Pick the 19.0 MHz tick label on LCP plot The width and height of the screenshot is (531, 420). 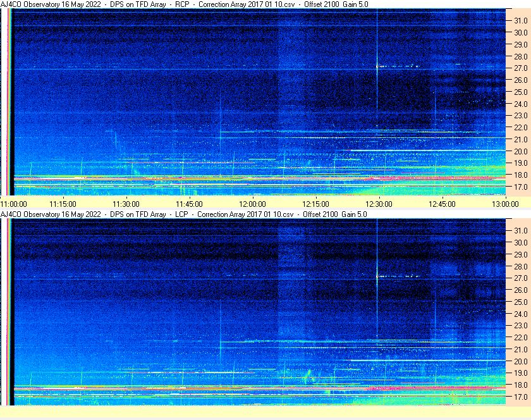point(521,373)
